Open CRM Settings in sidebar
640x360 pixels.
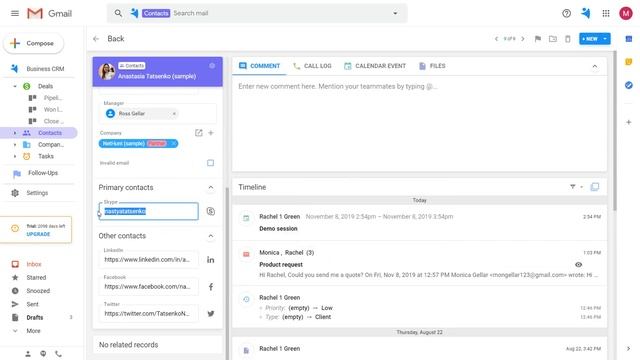coord(37,193)
